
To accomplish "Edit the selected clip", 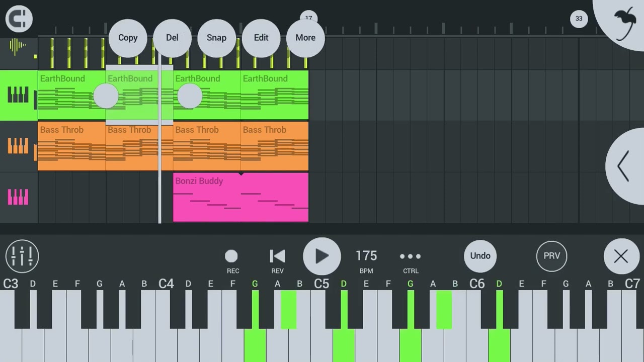I will (261, 38).
